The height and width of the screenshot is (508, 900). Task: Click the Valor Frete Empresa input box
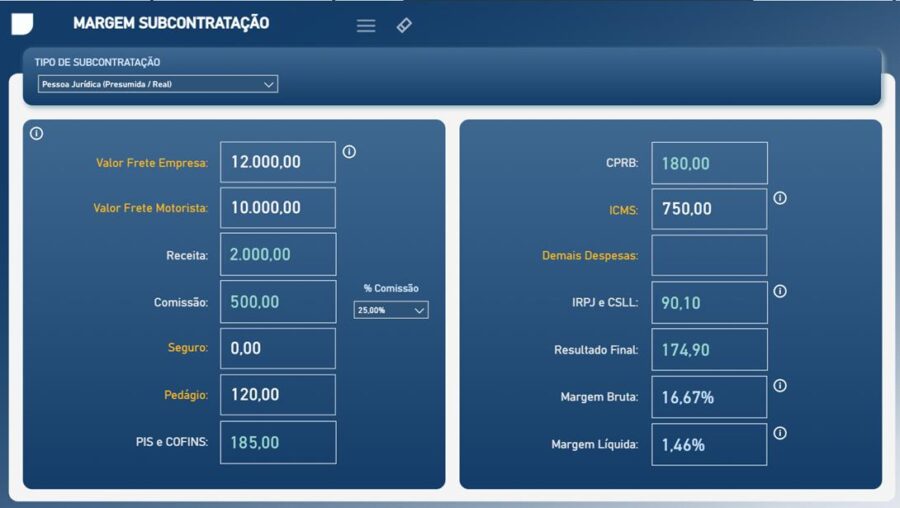pyautogui.click(x=278, y=162)
